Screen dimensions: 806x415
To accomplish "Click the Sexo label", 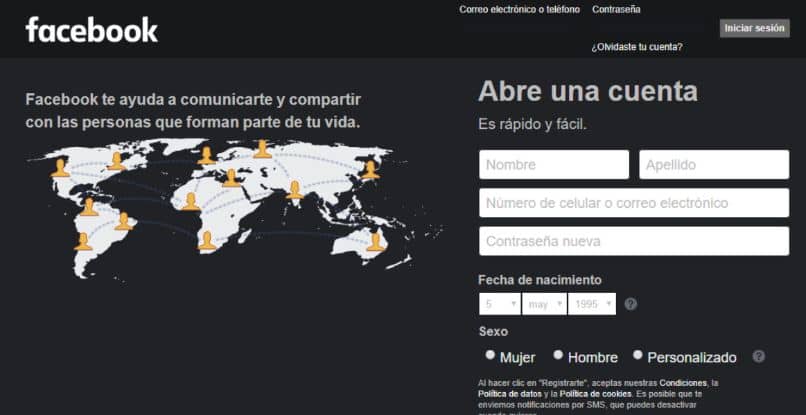I will click(x=493, y=332).
